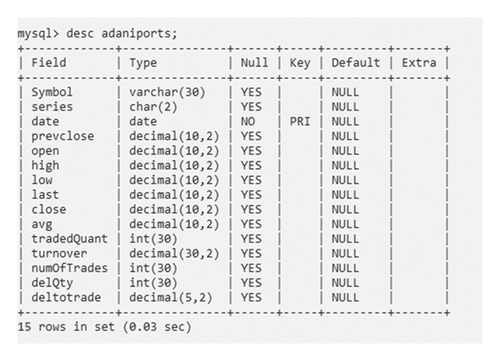Click the Key column header
The height and width of the screenshot is (361, 500).
click(300, 63)
